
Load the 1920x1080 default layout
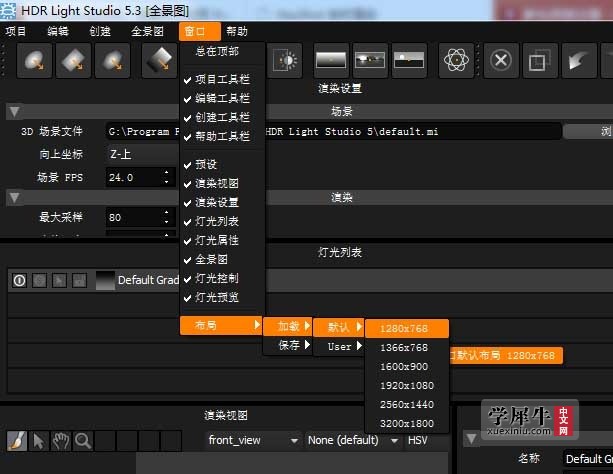tap(407, 386)
